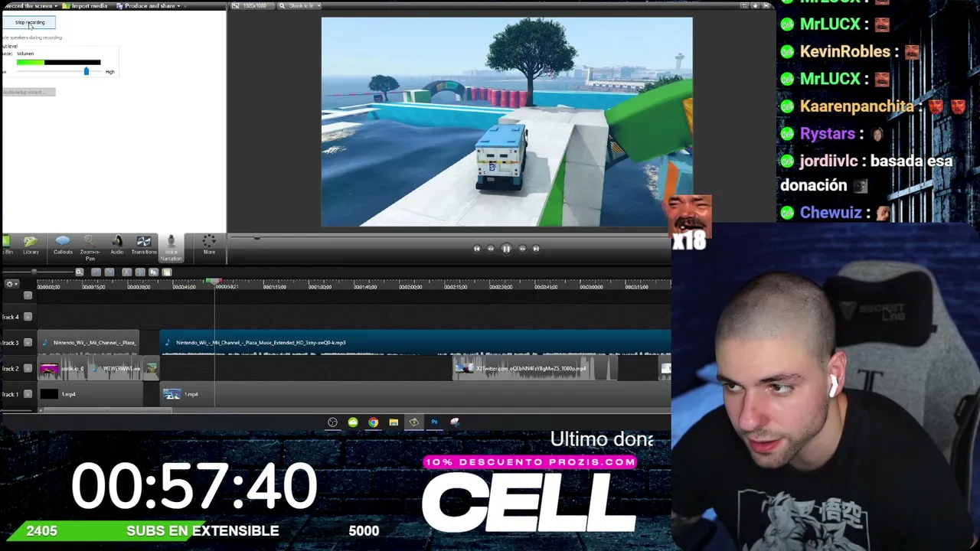Select the black 1.mp4 clip on Track 1
The height and width of the screenshot is (551, 980).
pyautogui.click(x=90, y=394)
